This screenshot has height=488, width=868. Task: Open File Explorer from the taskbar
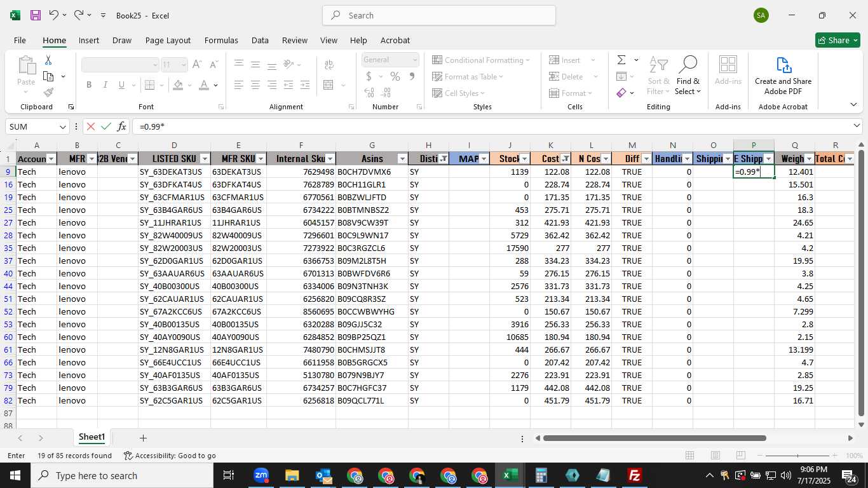point(292,475)
